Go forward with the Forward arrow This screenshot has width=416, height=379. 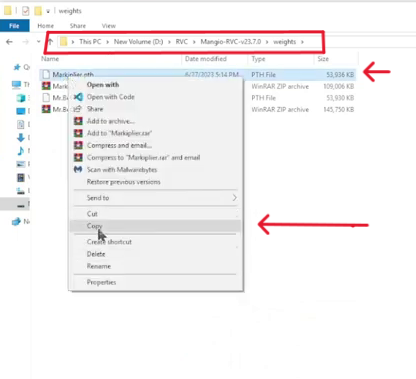click(25, 42)
